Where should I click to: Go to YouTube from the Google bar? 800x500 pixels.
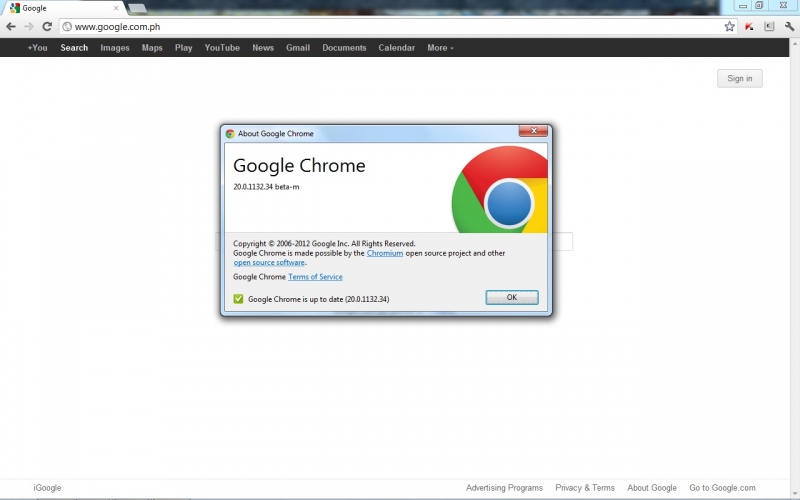coord(222,48)
